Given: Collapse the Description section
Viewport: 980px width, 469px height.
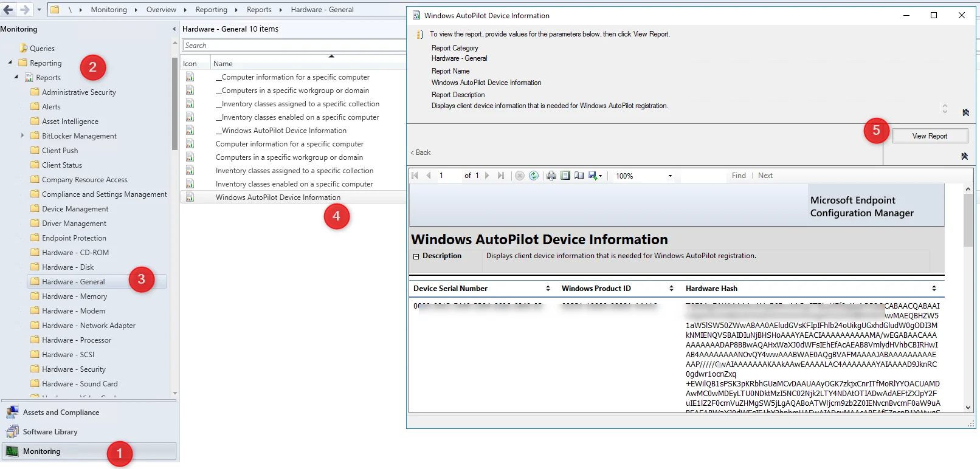Looking at the screenshot, I should [416, 256].
